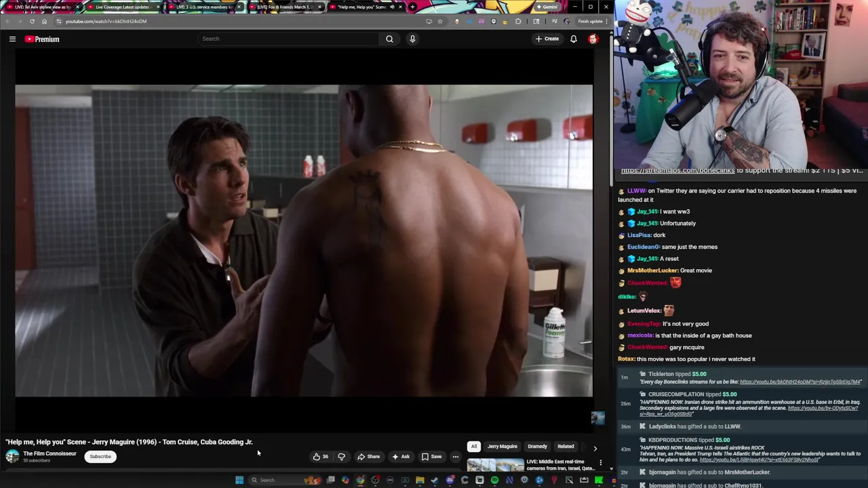Open Chrome from the taskbar

tap(360, 480)
